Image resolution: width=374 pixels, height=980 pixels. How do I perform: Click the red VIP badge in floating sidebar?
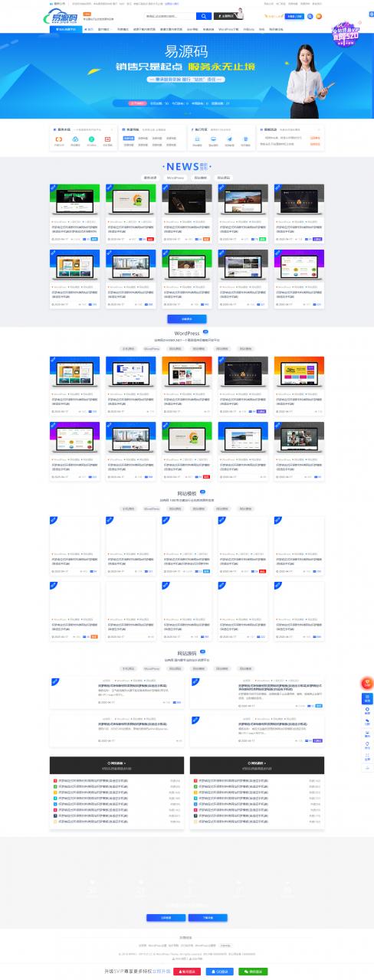click(x=366, y=683)
